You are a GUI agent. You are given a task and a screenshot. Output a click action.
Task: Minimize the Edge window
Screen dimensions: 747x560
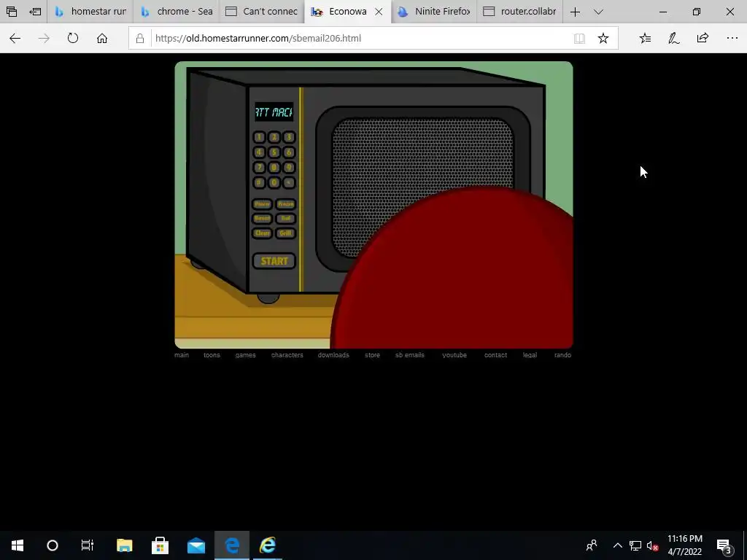click(663, 12)
